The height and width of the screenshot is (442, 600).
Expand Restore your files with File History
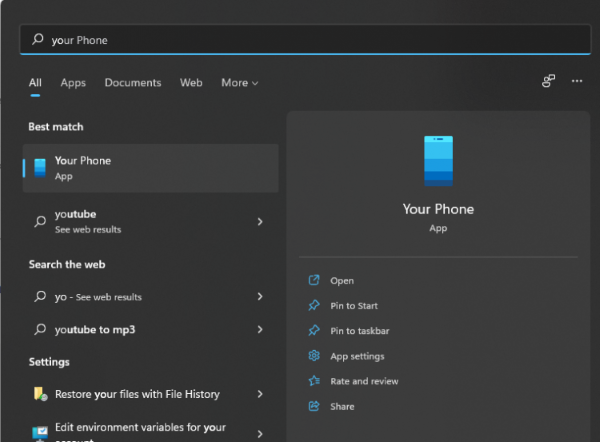coord(260,394)
